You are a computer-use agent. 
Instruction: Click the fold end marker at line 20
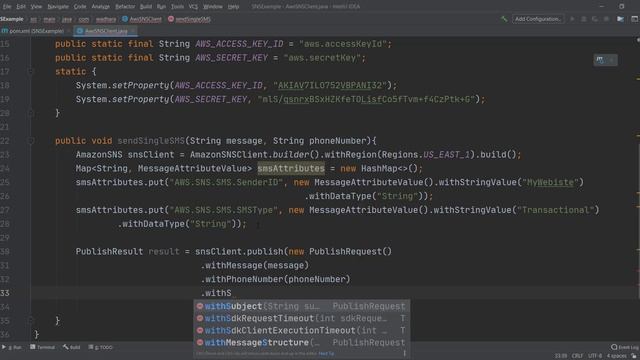click(x=30, y=113)
